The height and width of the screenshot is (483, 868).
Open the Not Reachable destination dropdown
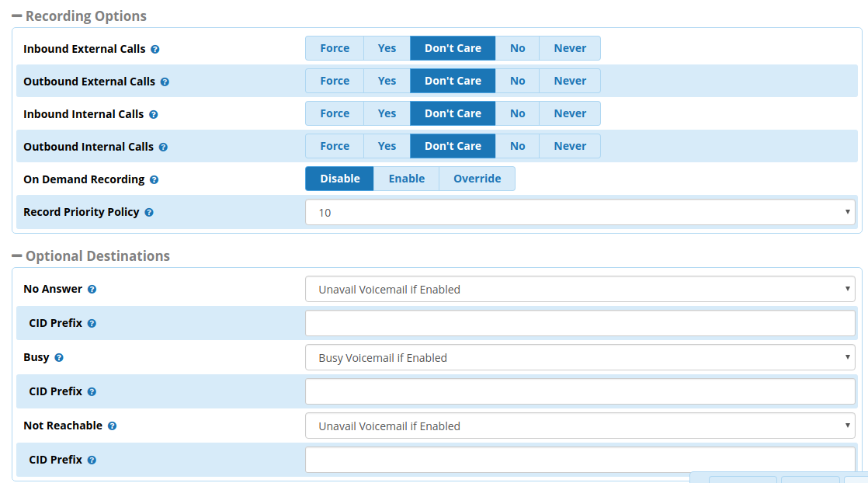(580, 426)
